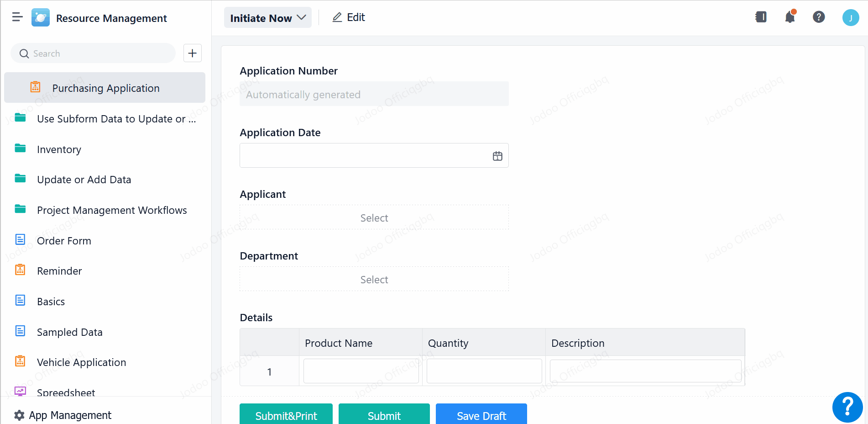Open the Applicant select field
868x424 pixels.
[x=374, y=217]
